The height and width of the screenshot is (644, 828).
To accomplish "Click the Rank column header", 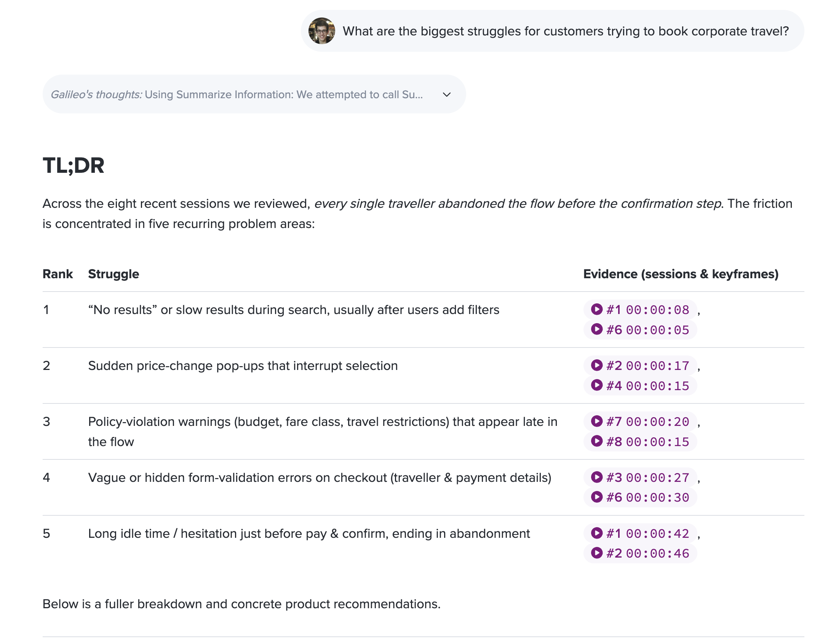I will coord(58,274).
